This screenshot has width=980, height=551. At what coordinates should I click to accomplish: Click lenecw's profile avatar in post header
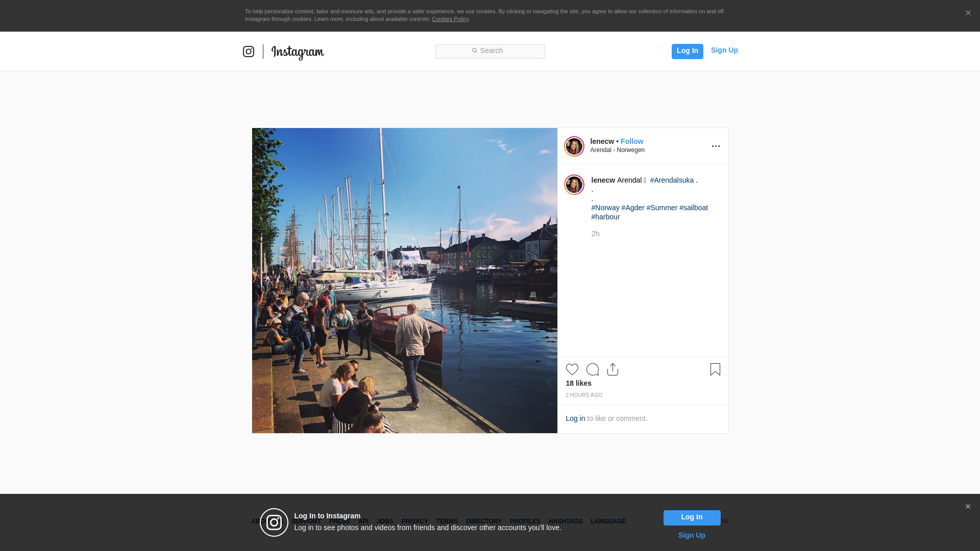[574, 146]
